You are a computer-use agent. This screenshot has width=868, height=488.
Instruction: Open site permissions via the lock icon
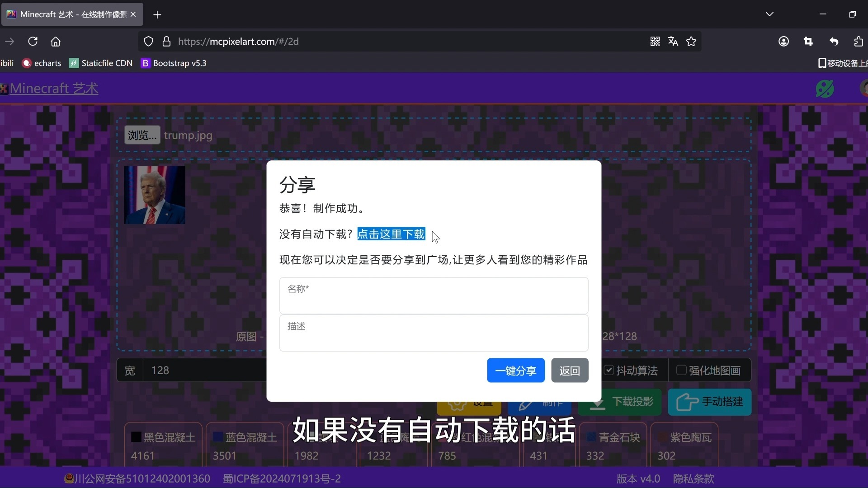pyautogui.click(x=166, y=41)
